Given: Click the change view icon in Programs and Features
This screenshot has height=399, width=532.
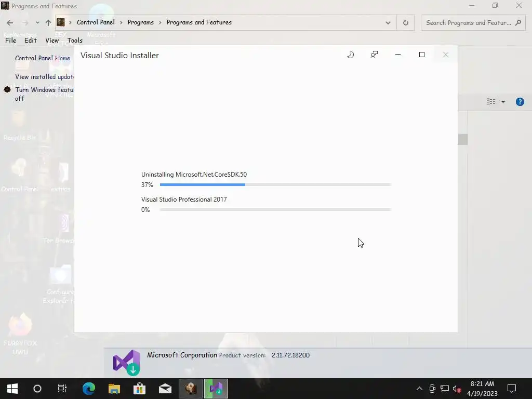Looking at the screenshot, I should [x=490, y=102].
